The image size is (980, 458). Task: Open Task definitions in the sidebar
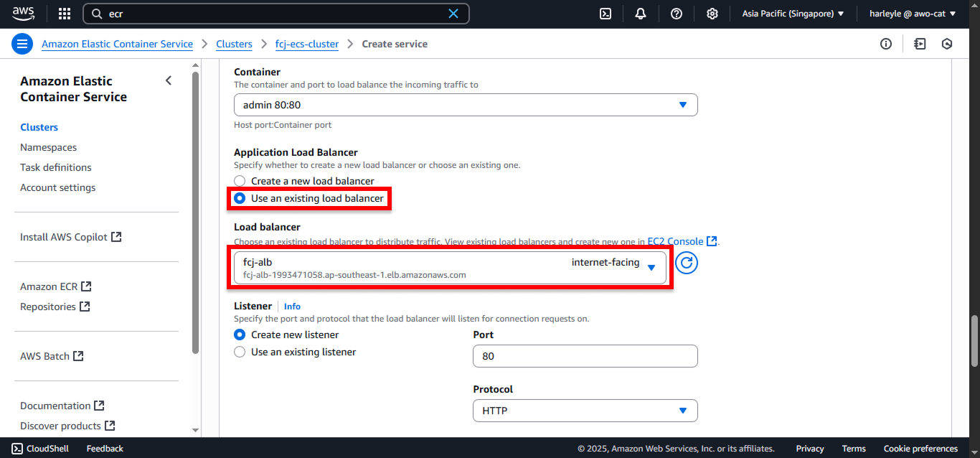coord(56,167)
